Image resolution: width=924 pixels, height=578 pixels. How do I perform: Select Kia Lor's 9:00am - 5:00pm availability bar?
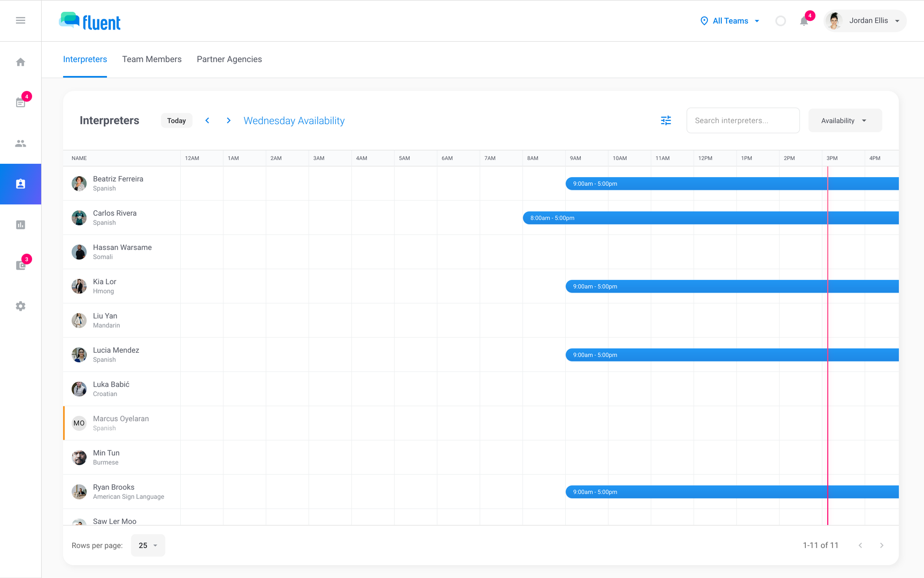(732, 286)
